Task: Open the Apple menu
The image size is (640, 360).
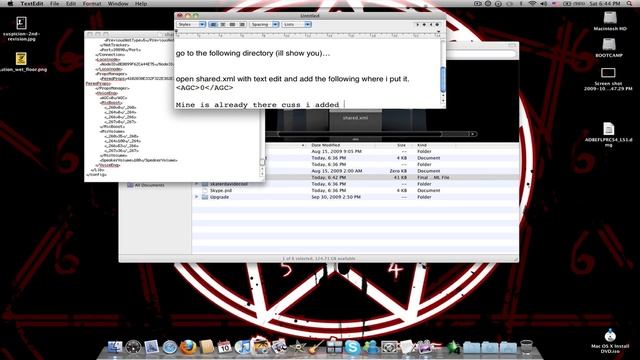Action: (x=10, y=3)
